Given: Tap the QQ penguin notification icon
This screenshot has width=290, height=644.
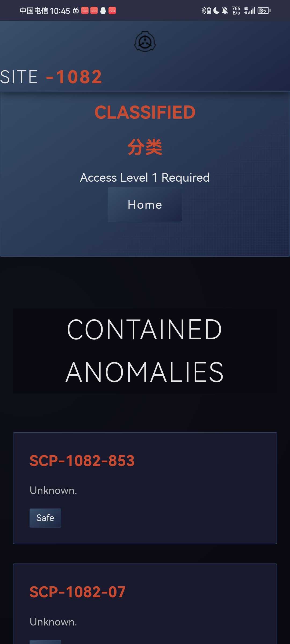Looking at the screenshot, I should point(103,11).
